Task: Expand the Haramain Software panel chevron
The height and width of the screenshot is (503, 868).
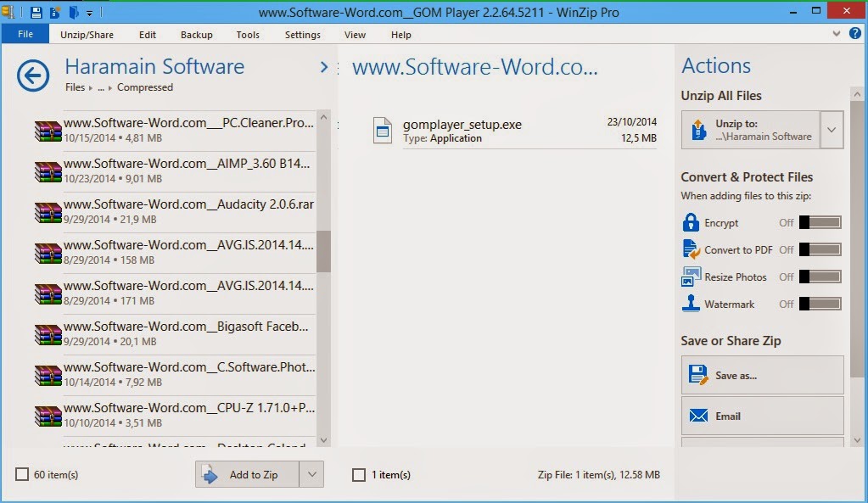Action: pyautogui.click(x=324, y=68)
